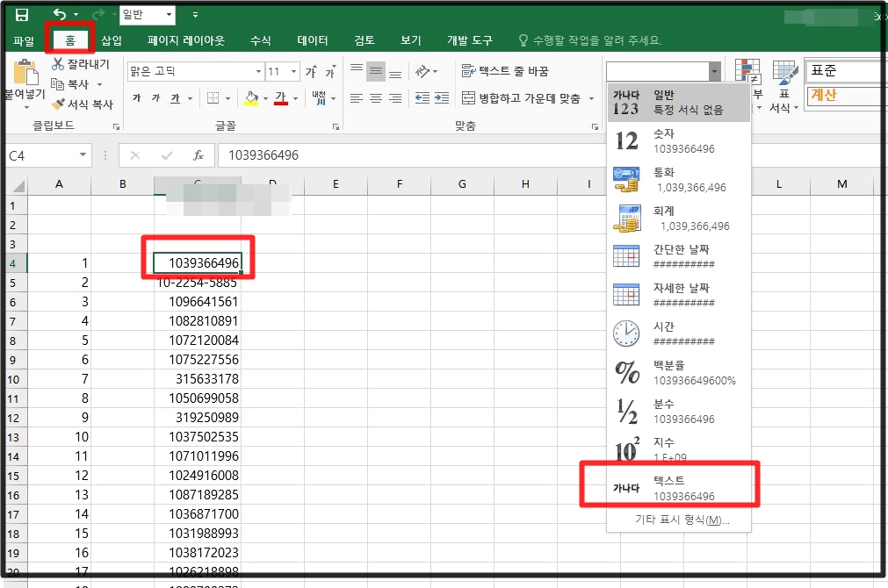This screenshot has width=888, height=588.
Task: Click the Undo arrow icon
Action: [60, 15]
